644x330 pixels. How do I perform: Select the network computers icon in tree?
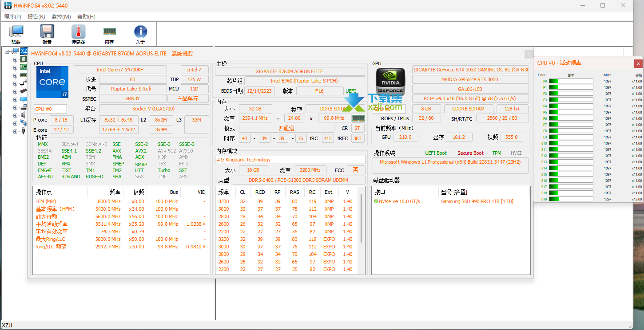point(24,123)
